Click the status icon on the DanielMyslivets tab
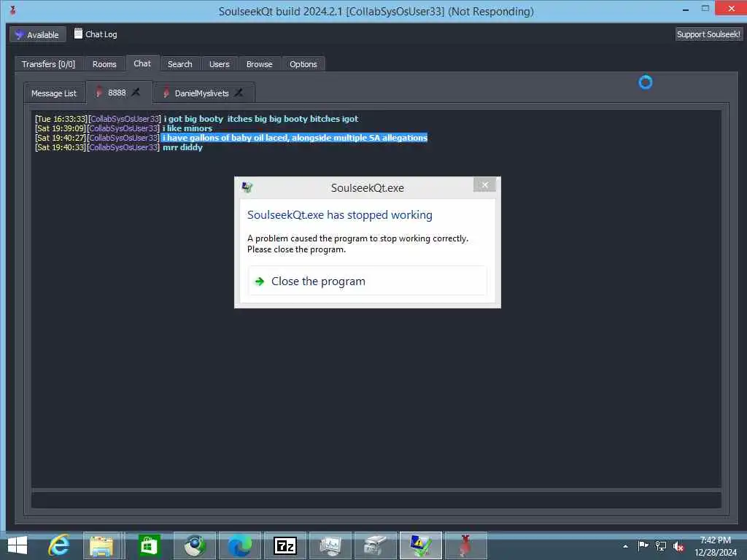 166,93
